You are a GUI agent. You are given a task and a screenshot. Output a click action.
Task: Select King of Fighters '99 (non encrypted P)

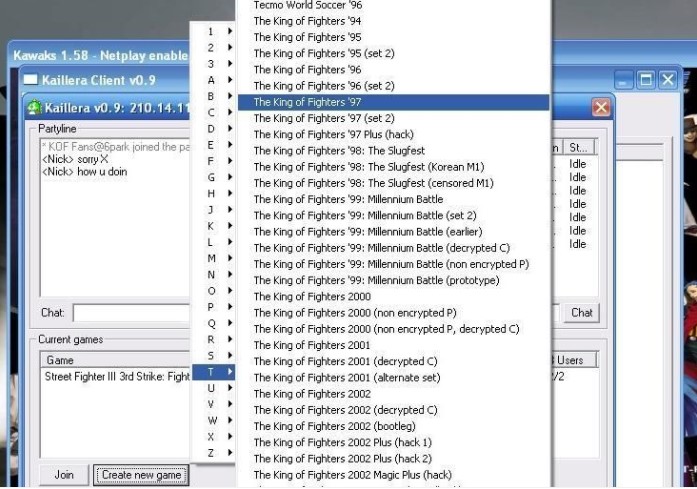[x=393, y=264]
